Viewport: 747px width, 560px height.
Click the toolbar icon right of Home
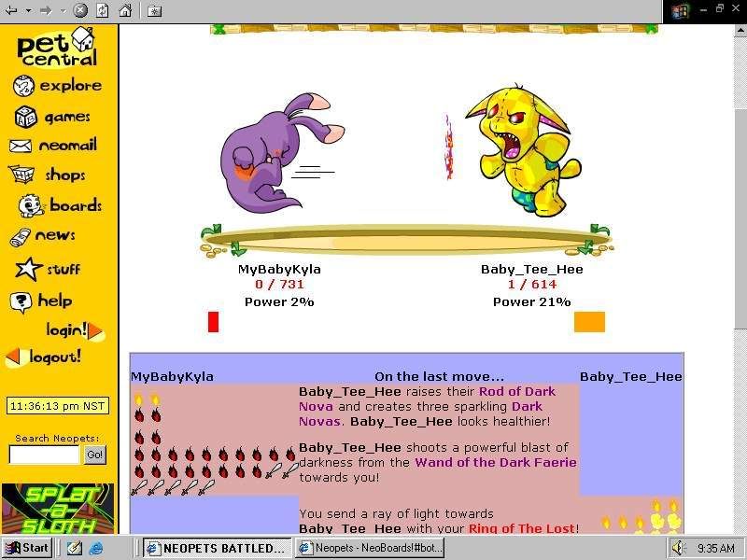click(x=154, y=10)
